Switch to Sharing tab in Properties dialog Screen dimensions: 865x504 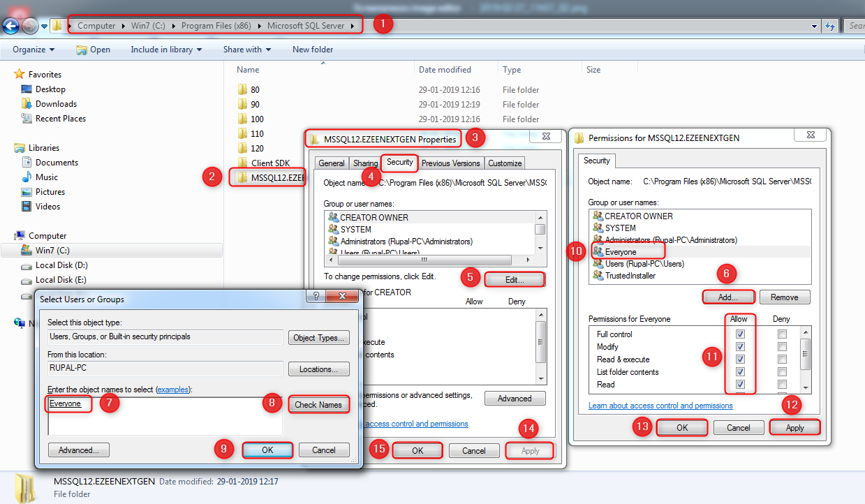click(365, 163)
